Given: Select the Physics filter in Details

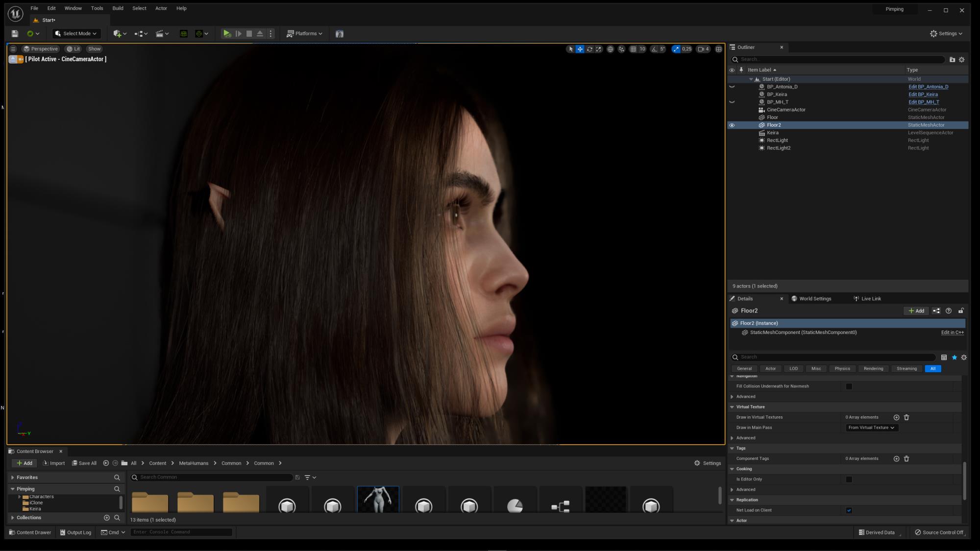Looking at the screenshot, I should click(842, 369).
